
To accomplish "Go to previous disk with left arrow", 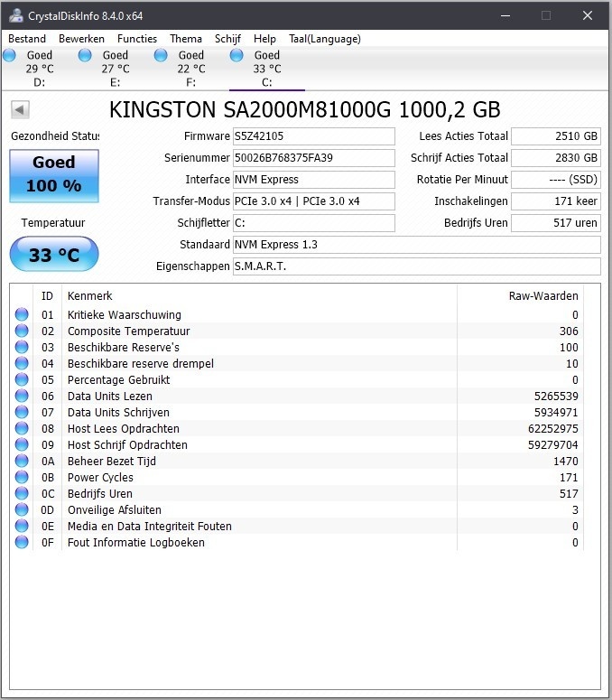I will (x=20, y=109).
